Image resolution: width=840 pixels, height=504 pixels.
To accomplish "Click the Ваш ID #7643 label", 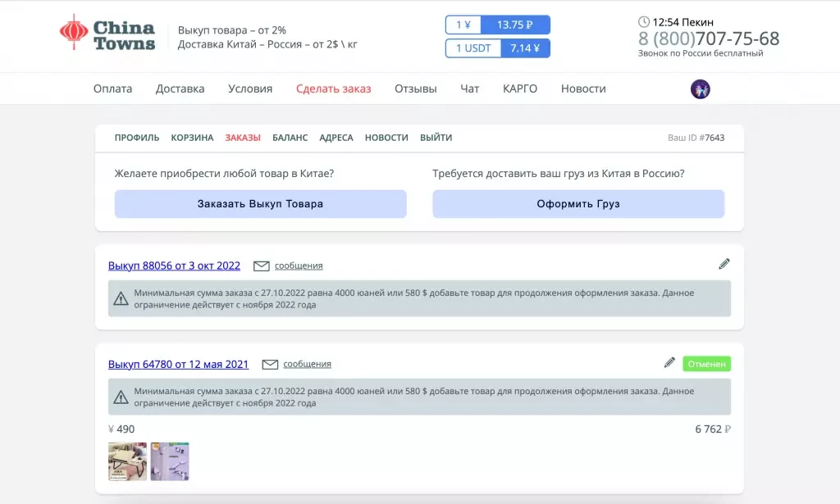I will click(x=696, y=138).
